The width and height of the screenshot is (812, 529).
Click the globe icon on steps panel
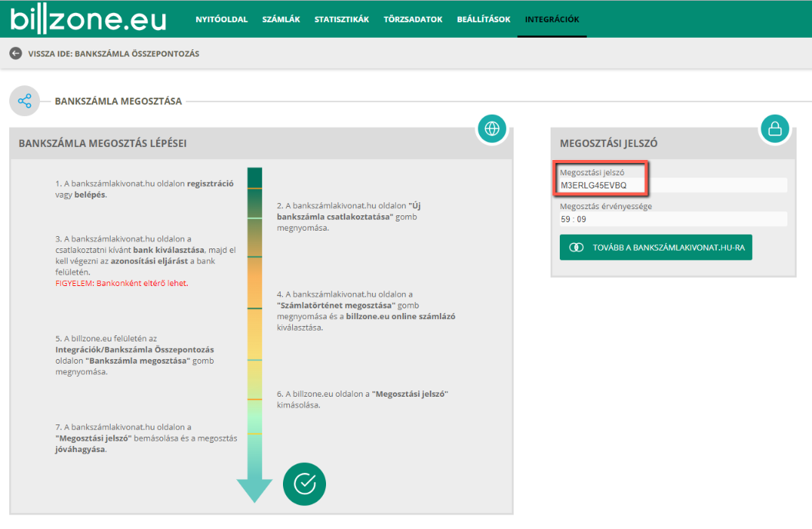[x=491, y=128]
